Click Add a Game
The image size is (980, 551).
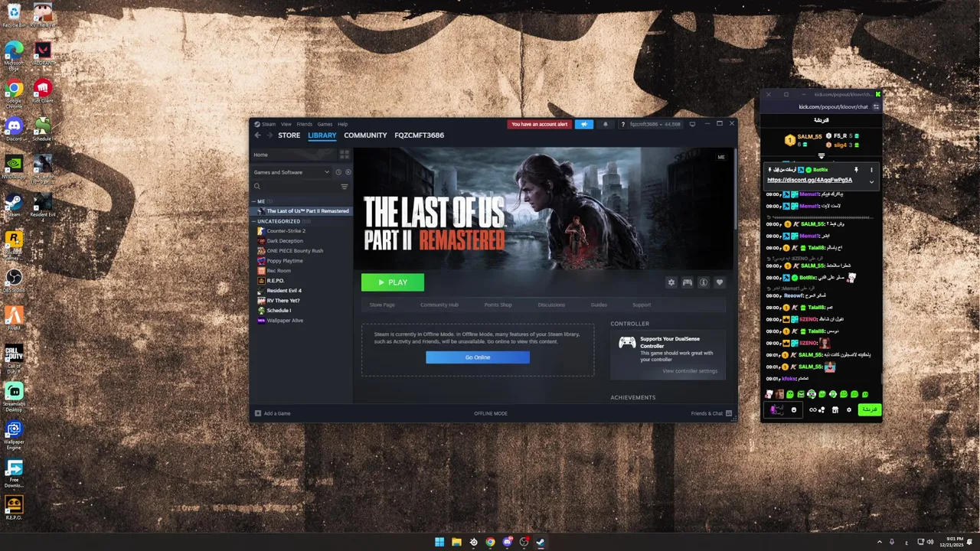(x=273, y=413)
